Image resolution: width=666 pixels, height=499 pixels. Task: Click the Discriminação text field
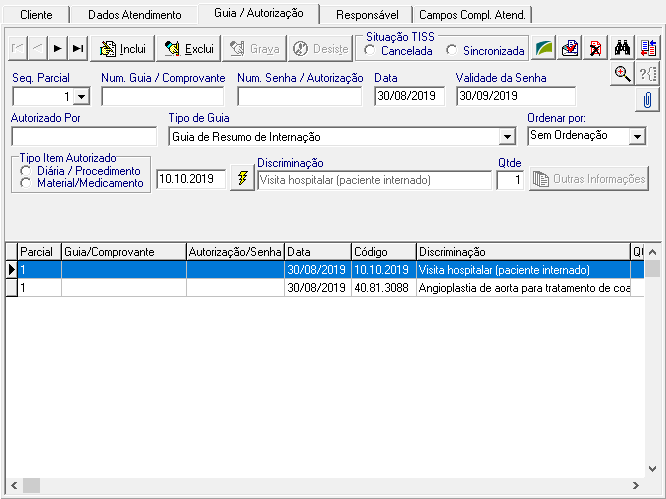(x=375, y=180)
